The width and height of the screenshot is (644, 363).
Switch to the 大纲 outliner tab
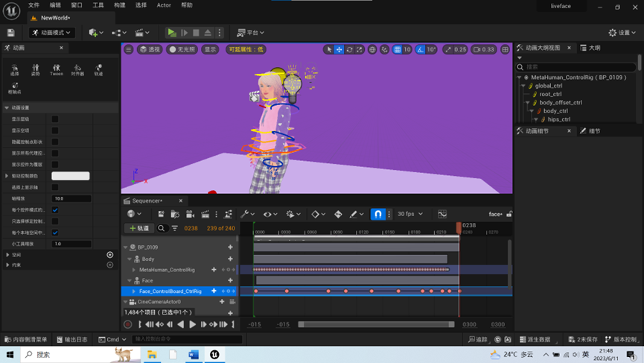click(590, 48)
